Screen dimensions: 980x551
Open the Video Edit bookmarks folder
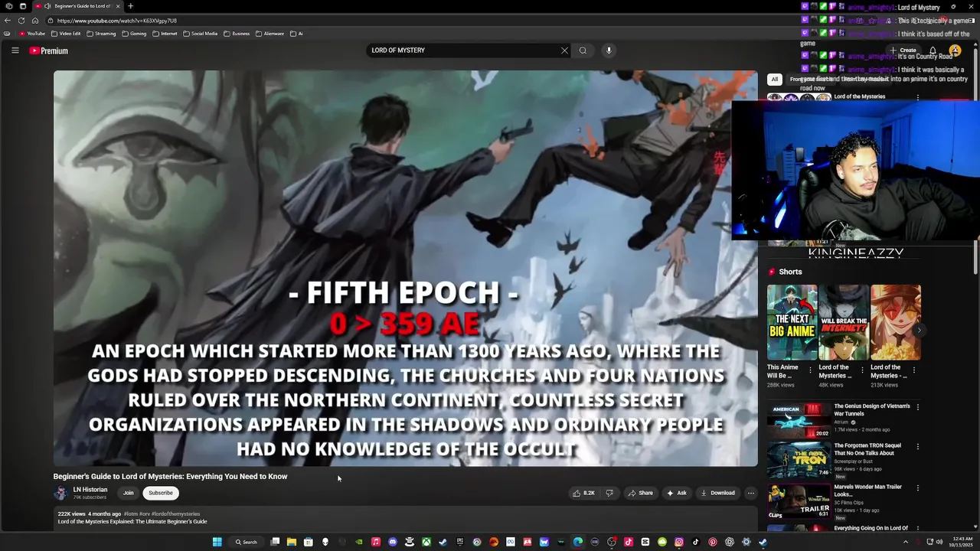coord(66,34)
